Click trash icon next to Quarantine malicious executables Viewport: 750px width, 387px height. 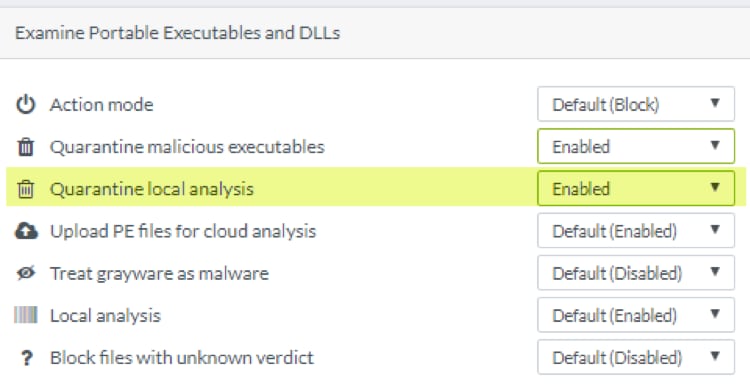click(26, 147)
